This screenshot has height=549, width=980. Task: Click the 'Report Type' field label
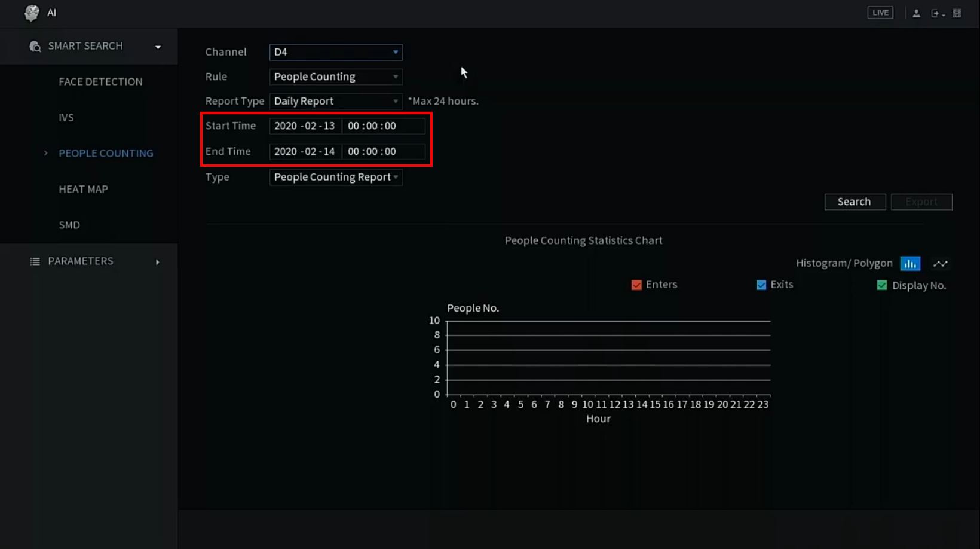pos(234,101)
